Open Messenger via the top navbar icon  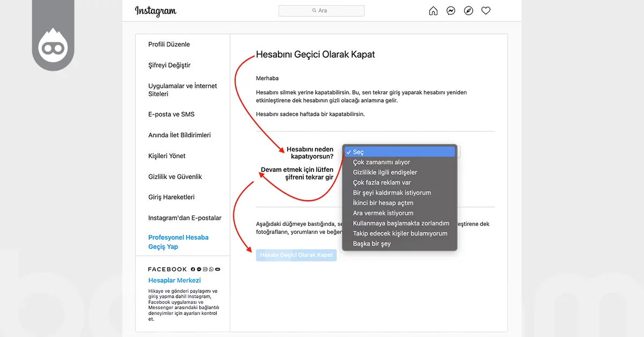pyautogui.click(x=451, y=10)
